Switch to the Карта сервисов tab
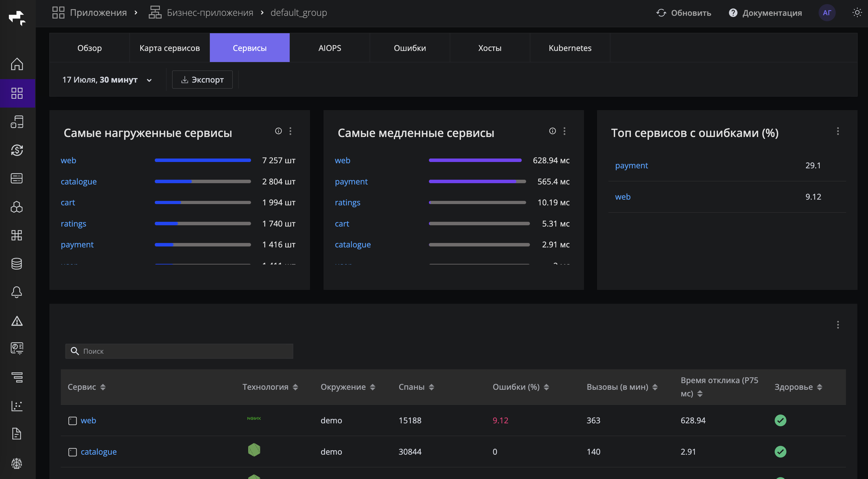Image resolution: width=868 pixels, height=479 pixels. coord(169,48)
